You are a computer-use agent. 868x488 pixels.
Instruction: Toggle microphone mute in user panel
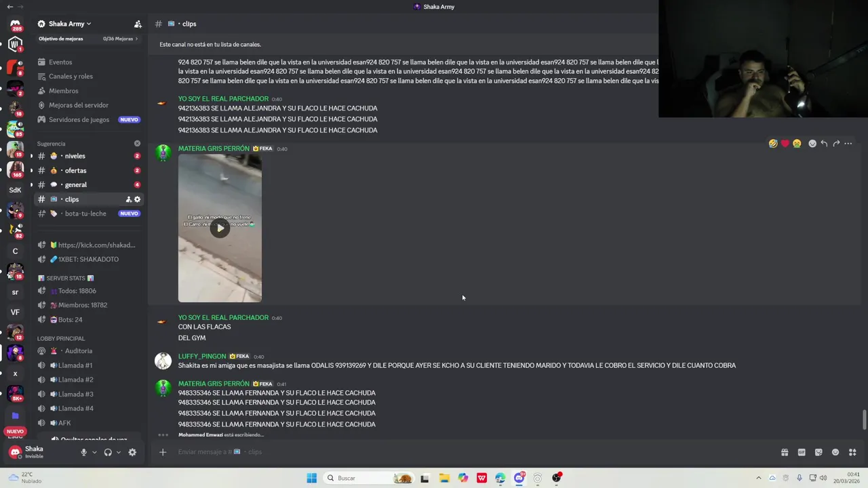point(84,452)
